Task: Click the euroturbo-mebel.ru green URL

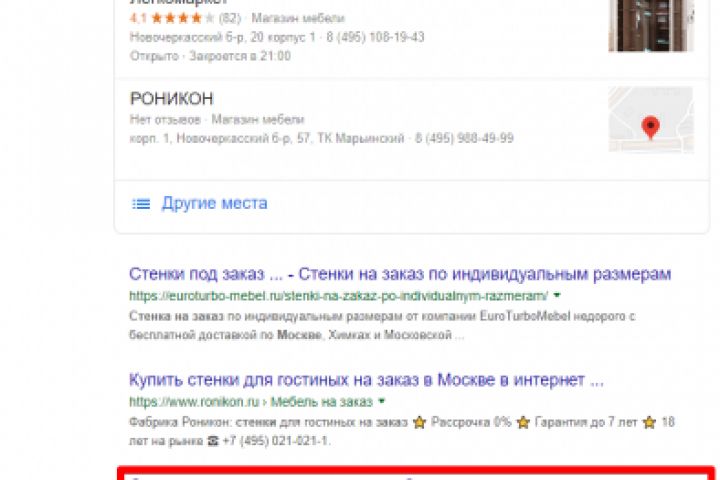Action: (338, 296)
